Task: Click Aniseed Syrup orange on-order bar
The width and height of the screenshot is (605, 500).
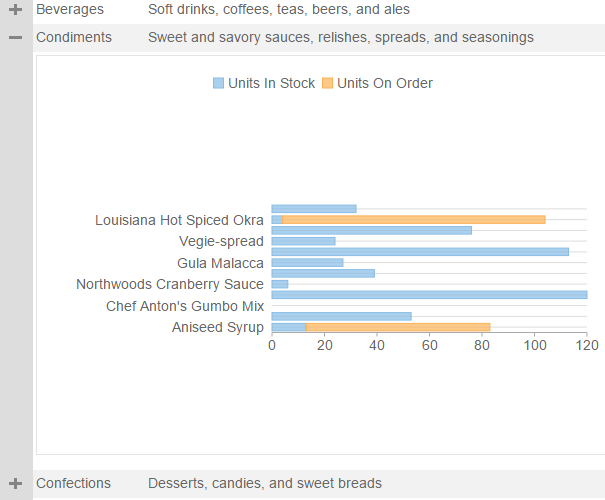Action: tap(398, 327)
